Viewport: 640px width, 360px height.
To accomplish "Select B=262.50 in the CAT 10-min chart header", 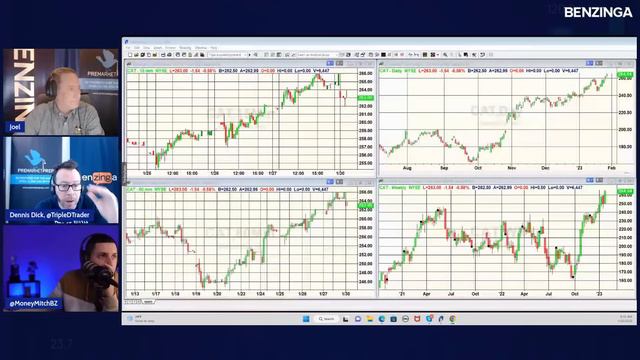I will [x=228, y=71].
